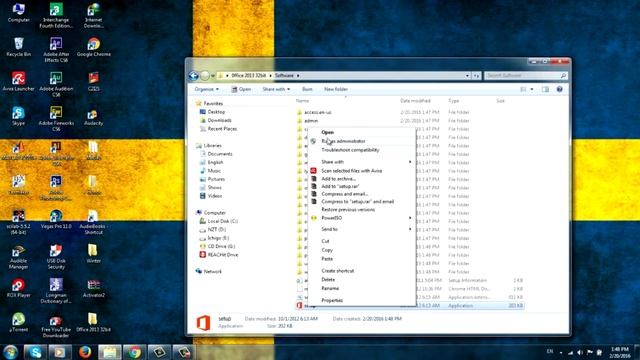Launch KOX Player from the desktop
The height and width of the screenshot is (360, 640).
(18, 288)
